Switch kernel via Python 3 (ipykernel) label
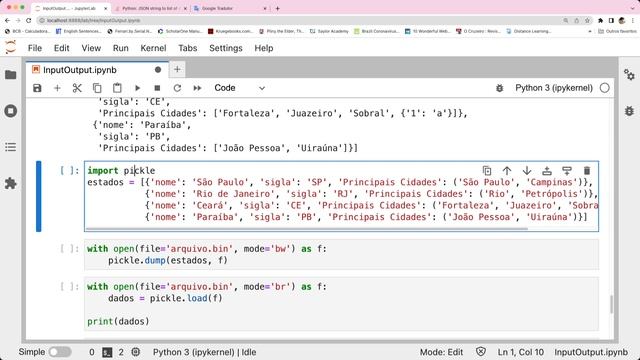640x360 pixels. click(554, 88)
